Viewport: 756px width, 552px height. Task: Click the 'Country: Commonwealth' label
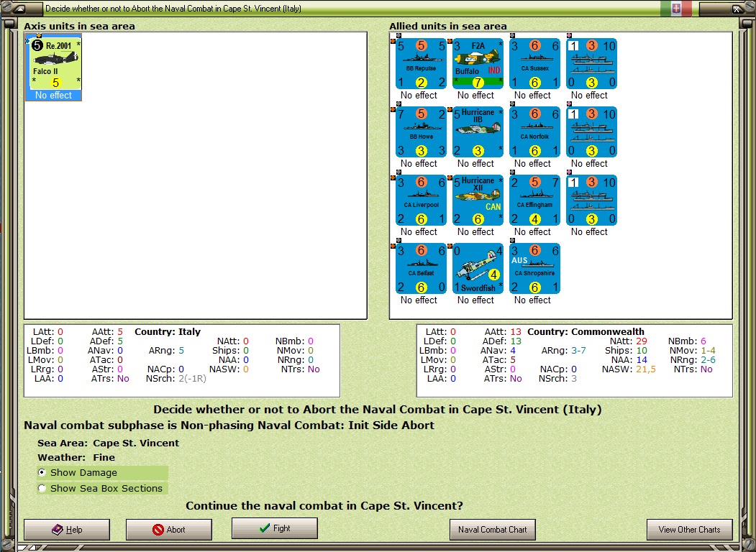(x=586, y=332)
